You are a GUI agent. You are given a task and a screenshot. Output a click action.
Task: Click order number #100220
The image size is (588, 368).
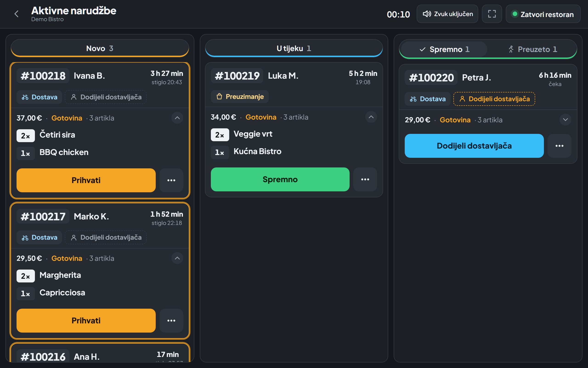tap(431, 78)
